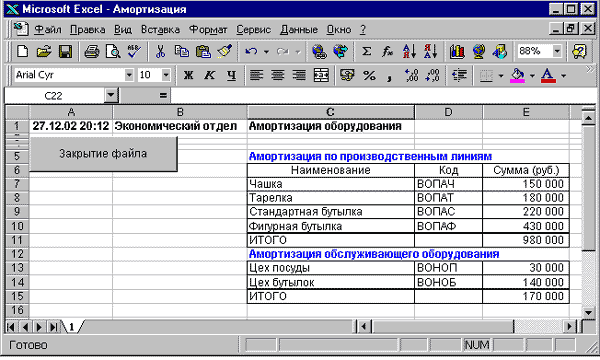The height and width of the screenshot is (360, 600).
Task: Merge and center cells icon
Action: (321, 75)
